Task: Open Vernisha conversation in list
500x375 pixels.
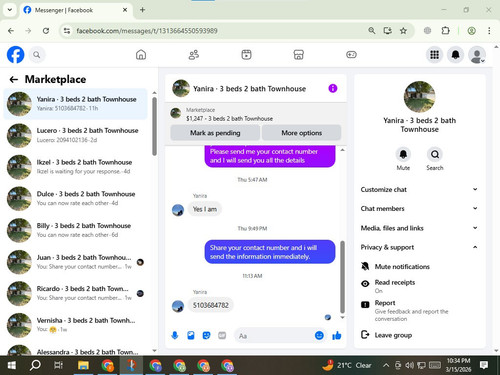Action: 75,325
